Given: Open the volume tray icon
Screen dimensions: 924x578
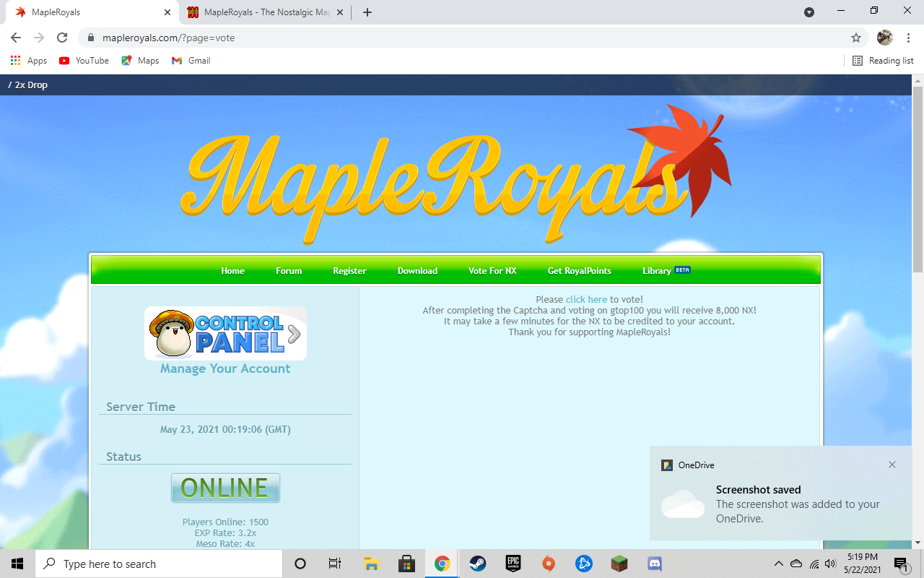Looking at the screenshot, I should [x=831, y=564].
